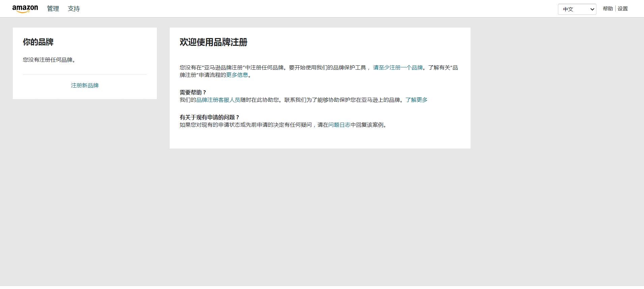This screenshot has height=289, width=644.
Task: Open the 更多信息 link
Action: tap(237, 75)
